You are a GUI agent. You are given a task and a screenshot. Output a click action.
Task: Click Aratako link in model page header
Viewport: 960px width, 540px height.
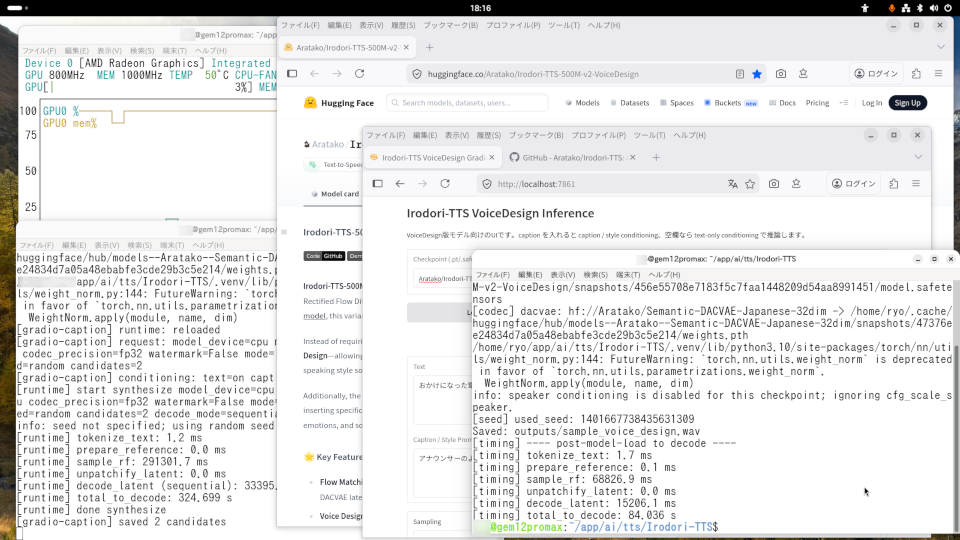[328, 144]
